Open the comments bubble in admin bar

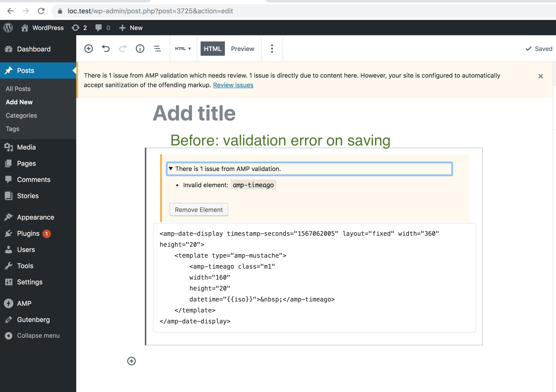tap(102, 28)
